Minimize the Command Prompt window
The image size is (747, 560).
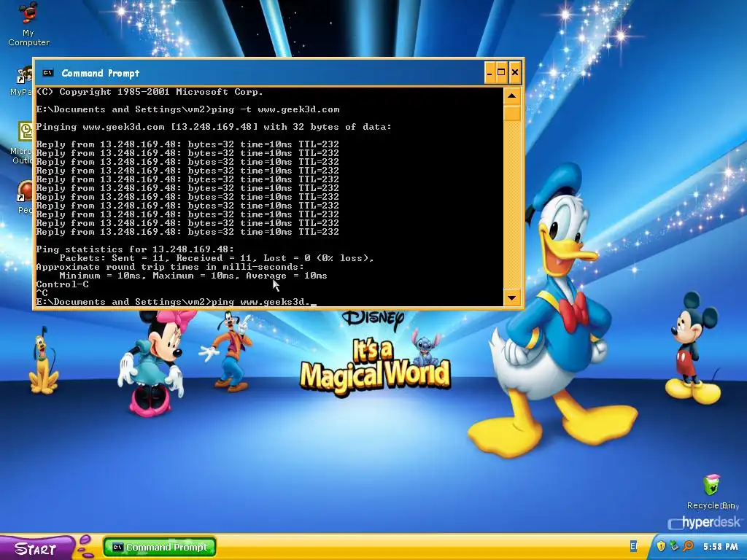click(489, 72)
